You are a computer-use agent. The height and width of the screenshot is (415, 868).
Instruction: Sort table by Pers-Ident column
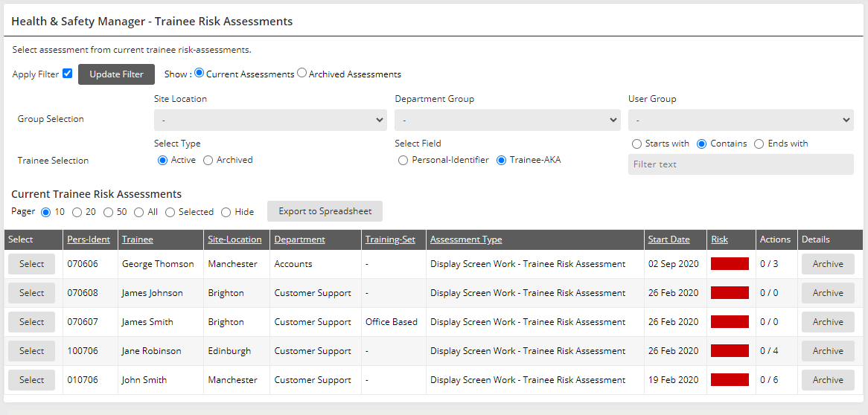(89, 239)
